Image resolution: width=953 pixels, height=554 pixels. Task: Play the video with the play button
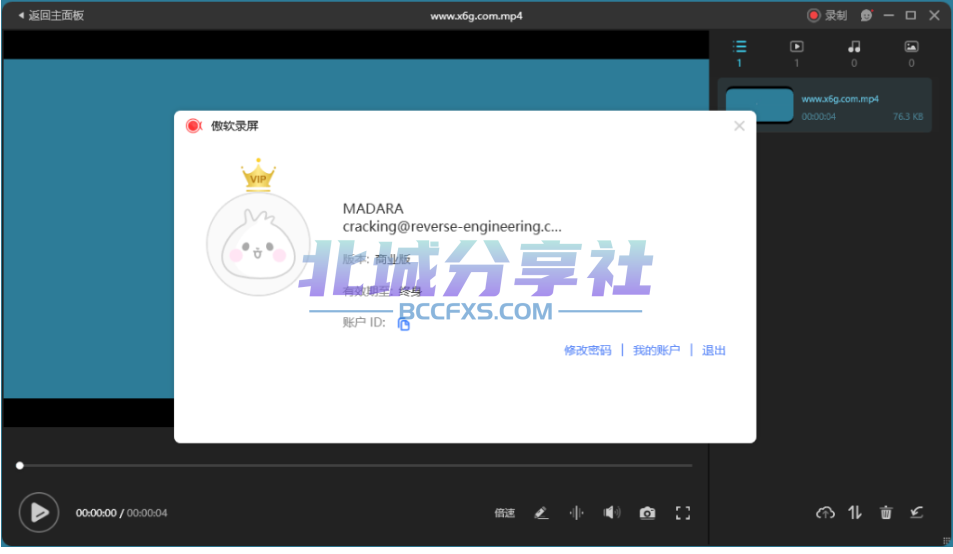point(39,512)
